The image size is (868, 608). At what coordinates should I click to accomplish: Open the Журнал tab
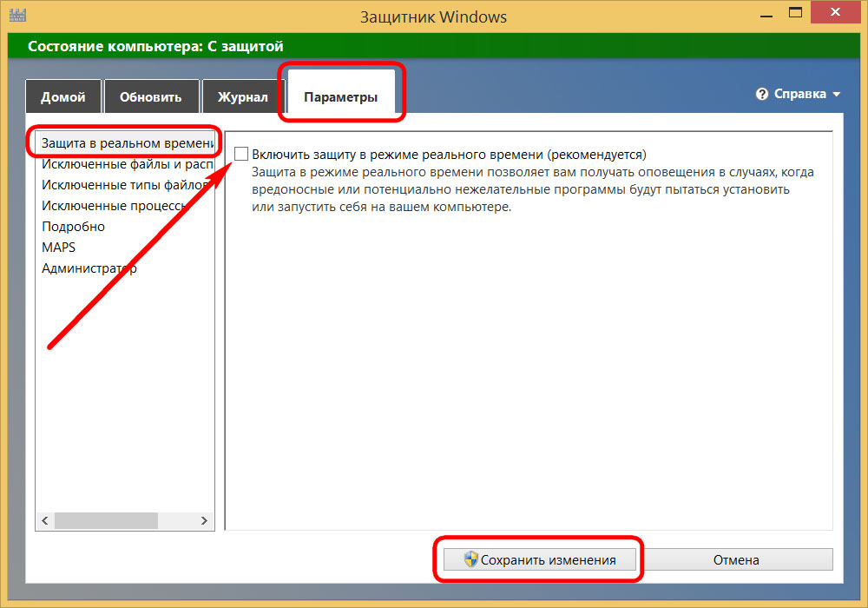(x=242, y=97)
